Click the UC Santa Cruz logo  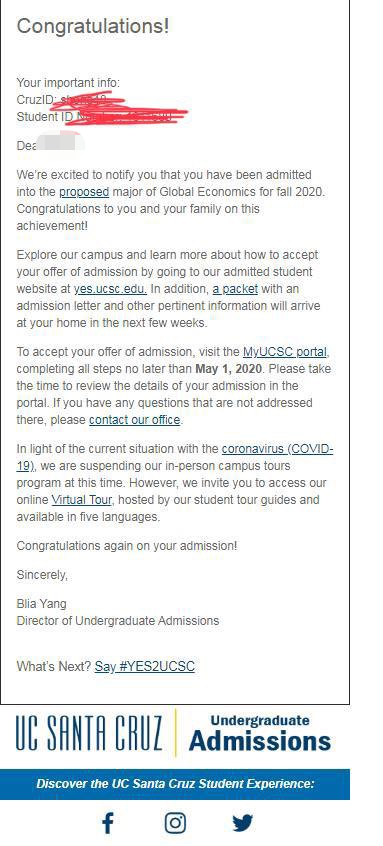pyautogui.click(x=88, y=733)
